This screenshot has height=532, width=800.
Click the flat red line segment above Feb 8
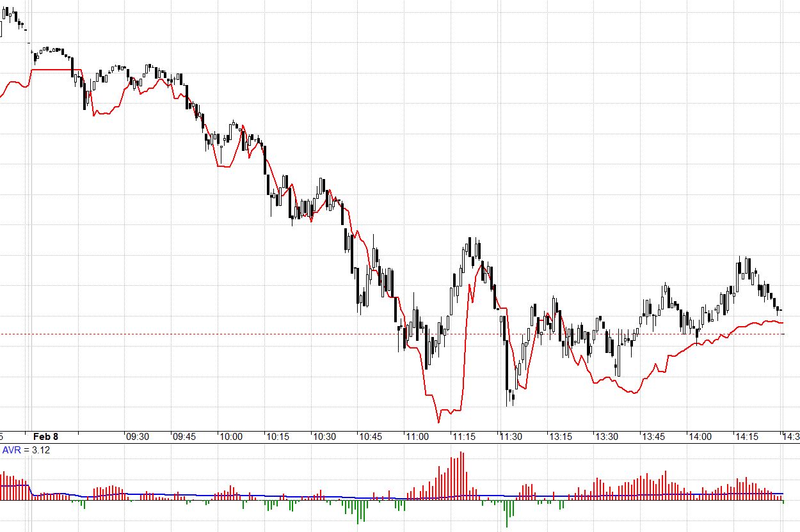(52, 69)
